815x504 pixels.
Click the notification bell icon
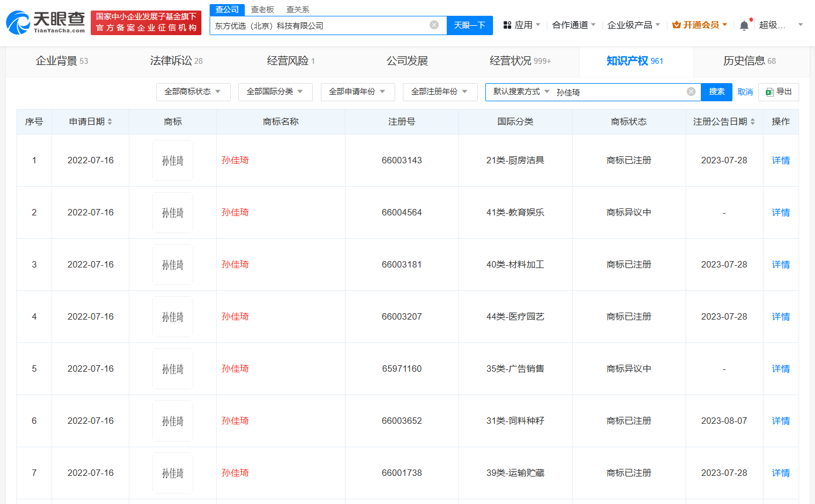click(744, 24)
